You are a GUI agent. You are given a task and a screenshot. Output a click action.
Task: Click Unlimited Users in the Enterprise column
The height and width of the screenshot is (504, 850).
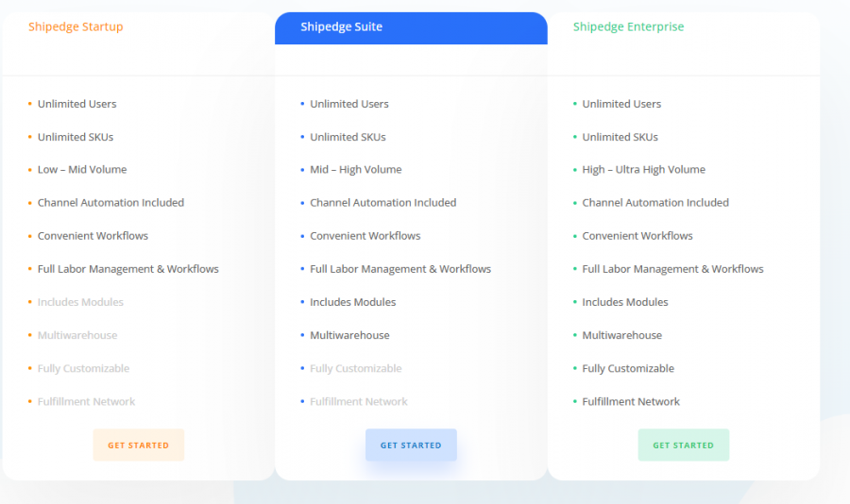point(621,104)
